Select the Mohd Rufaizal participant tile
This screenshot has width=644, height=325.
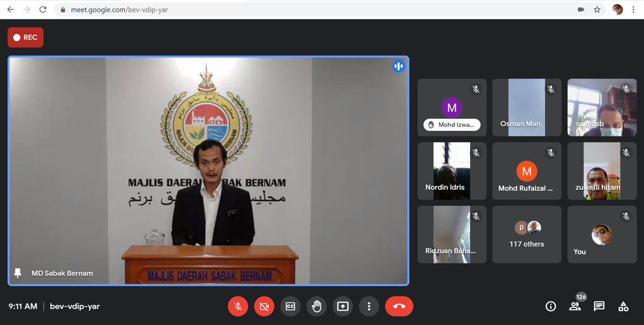tap(527, 171)
